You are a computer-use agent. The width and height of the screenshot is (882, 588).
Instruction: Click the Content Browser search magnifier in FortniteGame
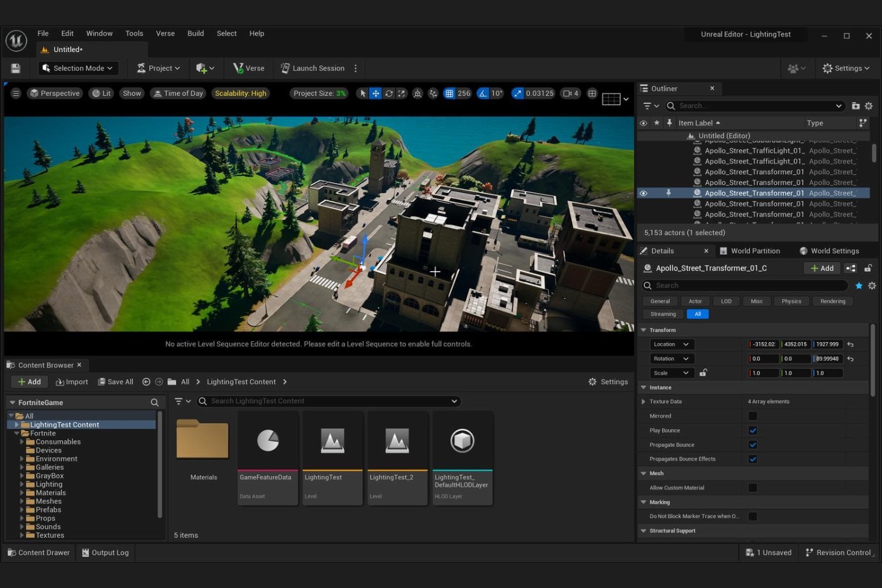pos(155,403)
